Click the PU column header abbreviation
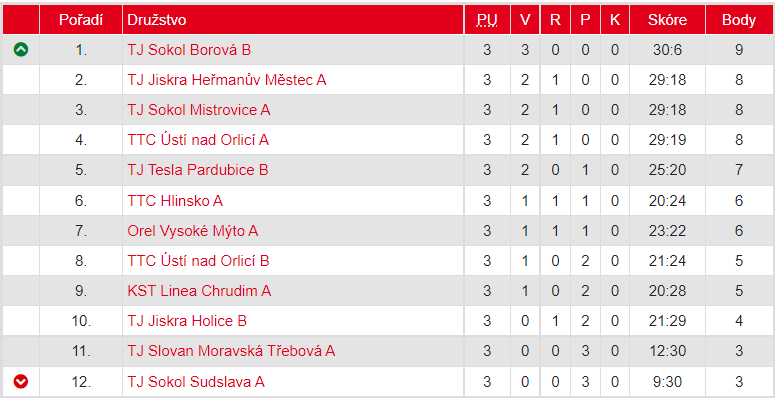Image resolution: width=776 pixels, height=399 pixels. coord(487,20)
